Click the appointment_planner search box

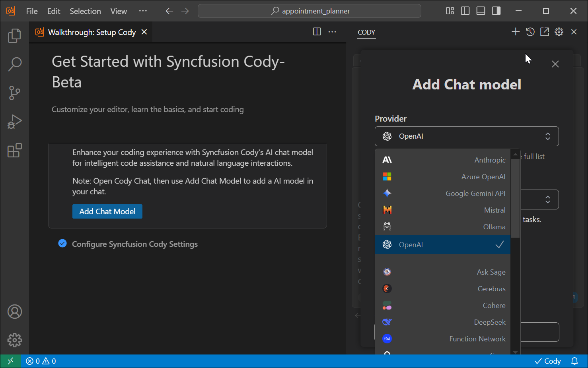pos(309,11)
